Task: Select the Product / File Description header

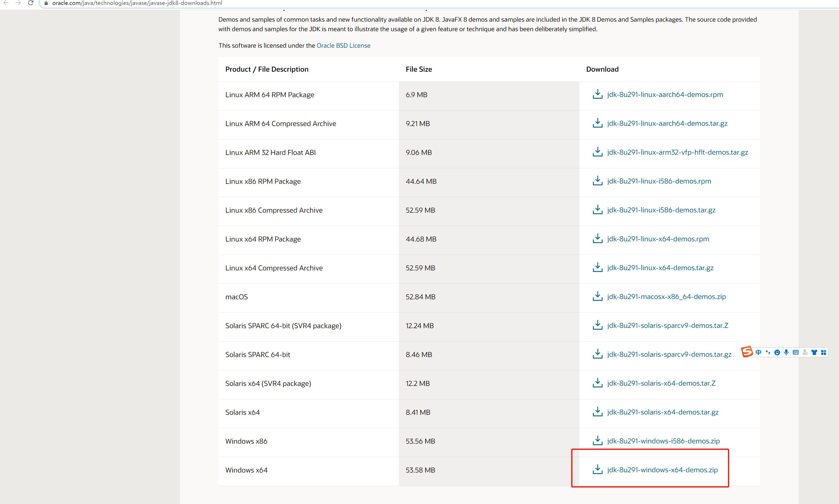Action: point(267,69)
